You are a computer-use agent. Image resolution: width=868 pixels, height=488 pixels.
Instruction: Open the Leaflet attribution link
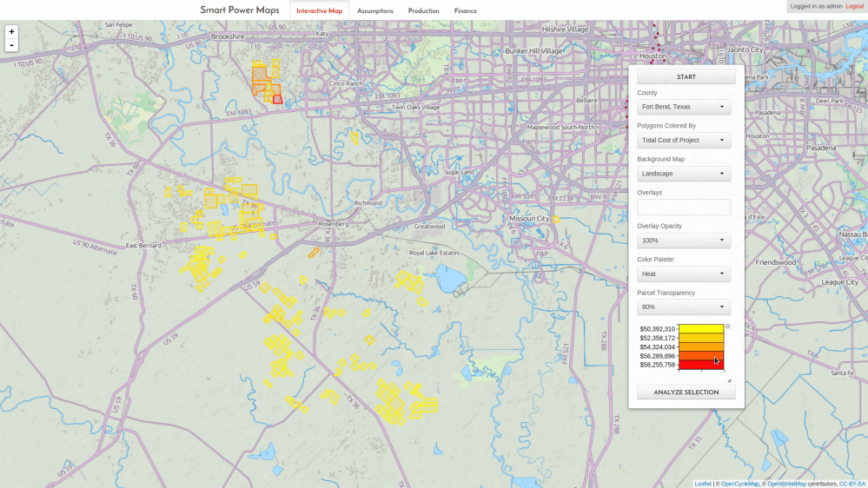point(703,485)
